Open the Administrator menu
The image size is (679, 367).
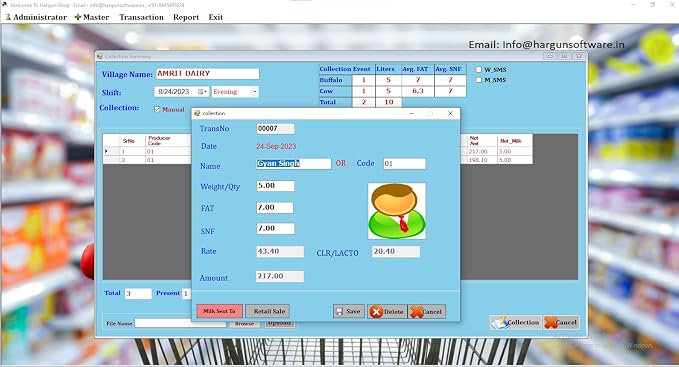(36, 17)
